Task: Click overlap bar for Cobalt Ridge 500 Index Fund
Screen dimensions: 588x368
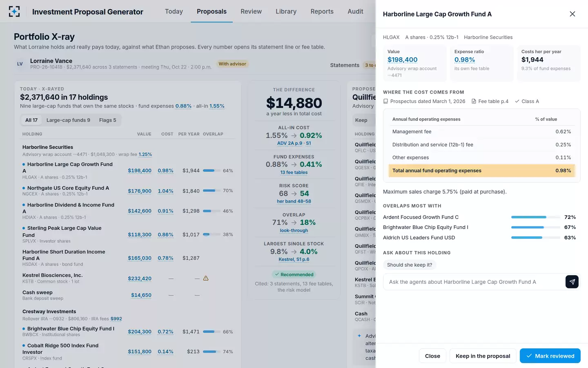Action: point(212,352)
